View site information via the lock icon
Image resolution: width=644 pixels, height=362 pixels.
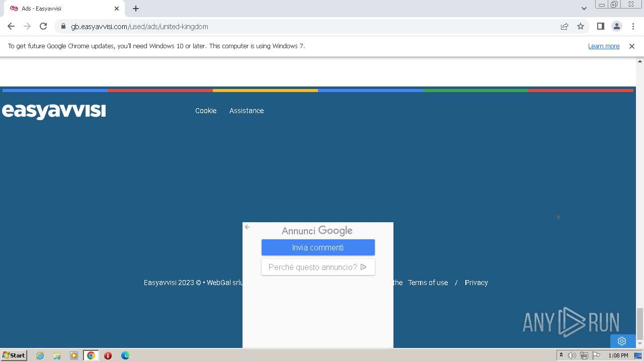(63, 26)
